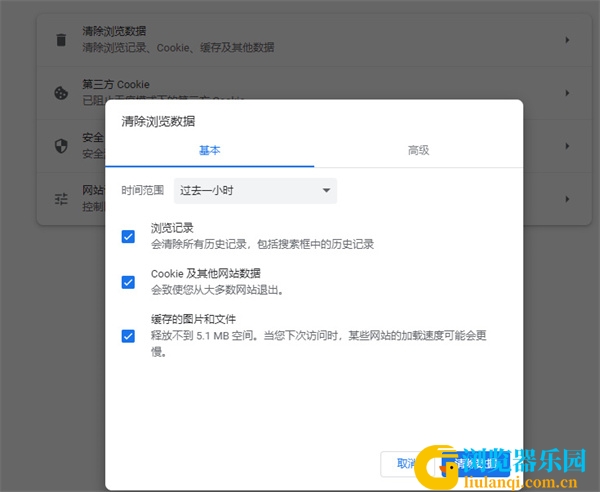Click the sliders icon for site settings row
Image resolution: width=600 pixels, height=492 pixels.
click(x=61, y=199)
